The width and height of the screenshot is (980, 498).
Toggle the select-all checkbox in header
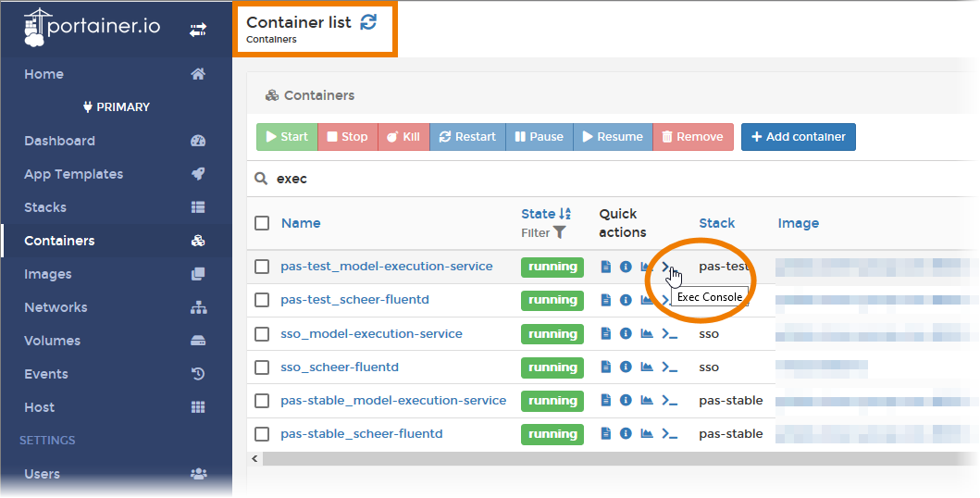262,223
